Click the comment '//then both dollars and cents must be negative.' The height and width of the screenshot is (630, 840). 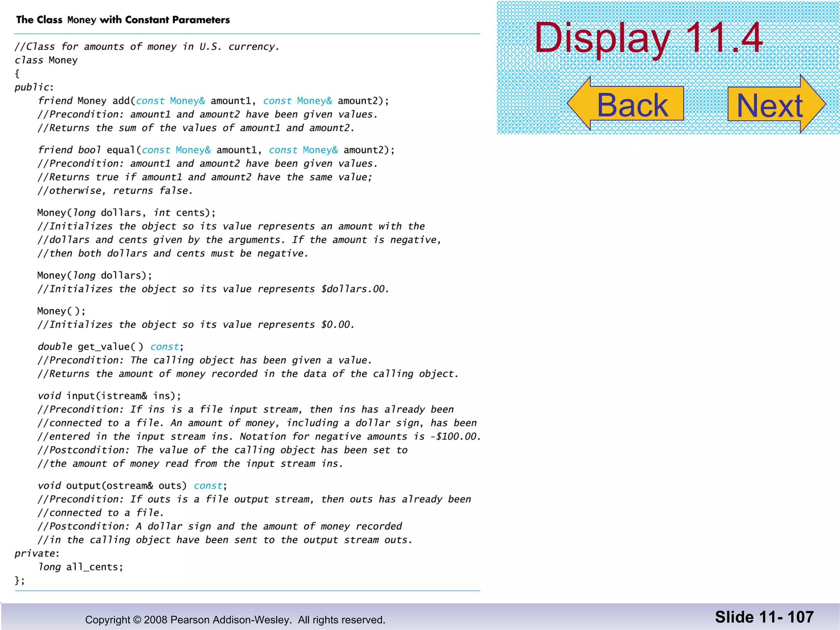(x=173, y=253)
